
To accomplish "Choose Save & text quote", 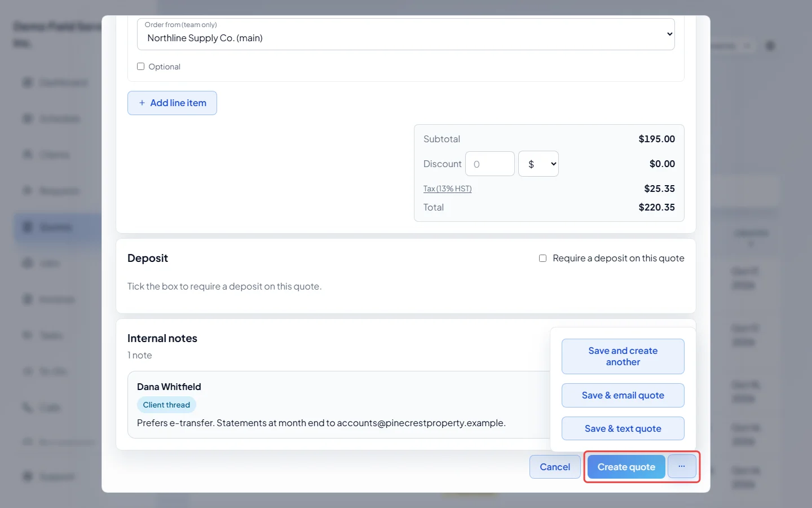I will (x=623, y=428).
